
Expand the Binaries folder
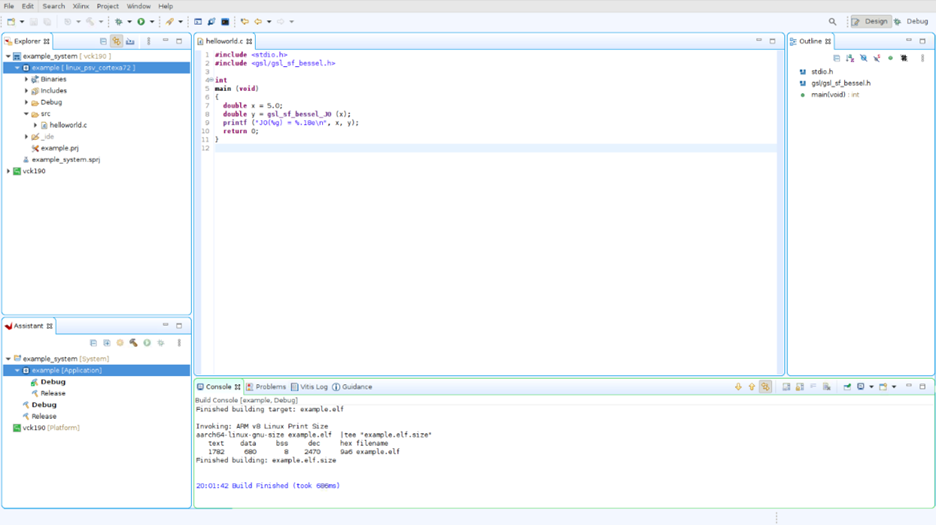[x=26, y=79]
